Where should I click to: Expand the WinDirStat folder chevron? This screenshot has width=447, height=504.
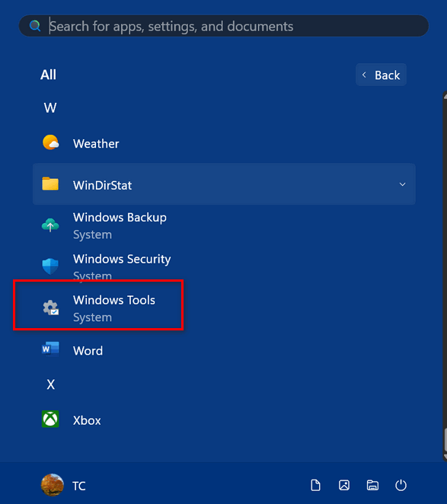[402, 184]
